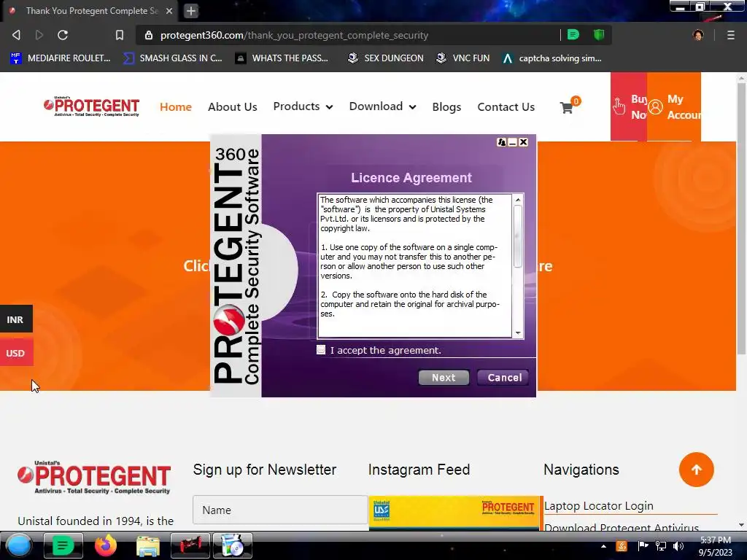Click the browser forward arrow
The height and width of the screenshot is (560, 747).
(39, 35)
